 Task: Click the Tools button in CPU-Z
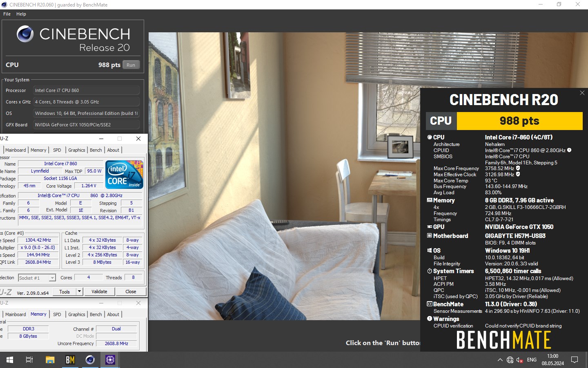65,292
